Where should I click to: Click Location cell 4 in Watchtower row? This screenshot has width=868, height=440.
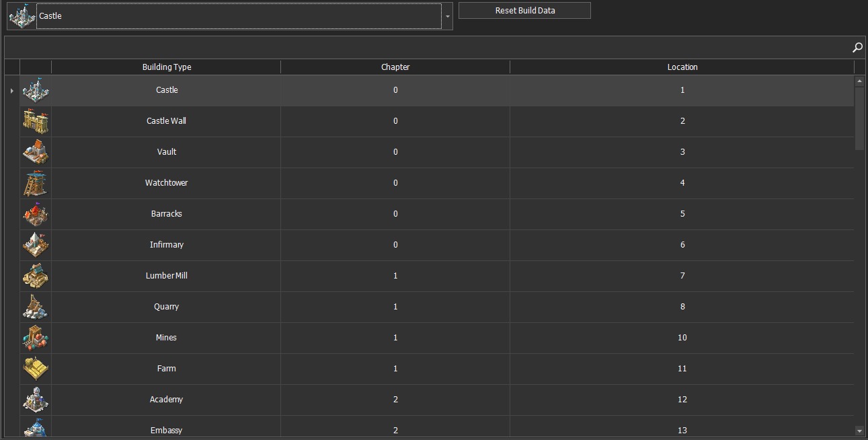click(682, 183)
